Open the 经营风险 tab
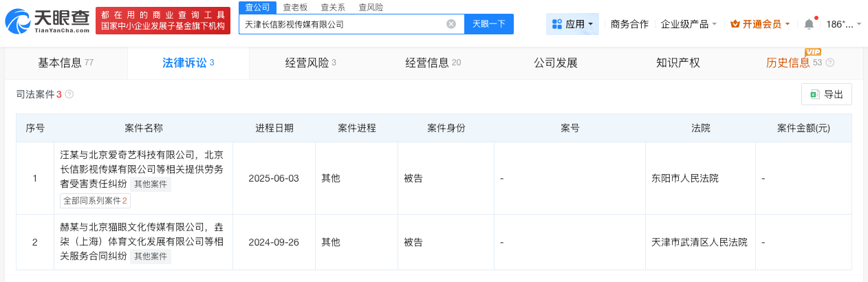868x282 pixels. click(x=310, y=63)
